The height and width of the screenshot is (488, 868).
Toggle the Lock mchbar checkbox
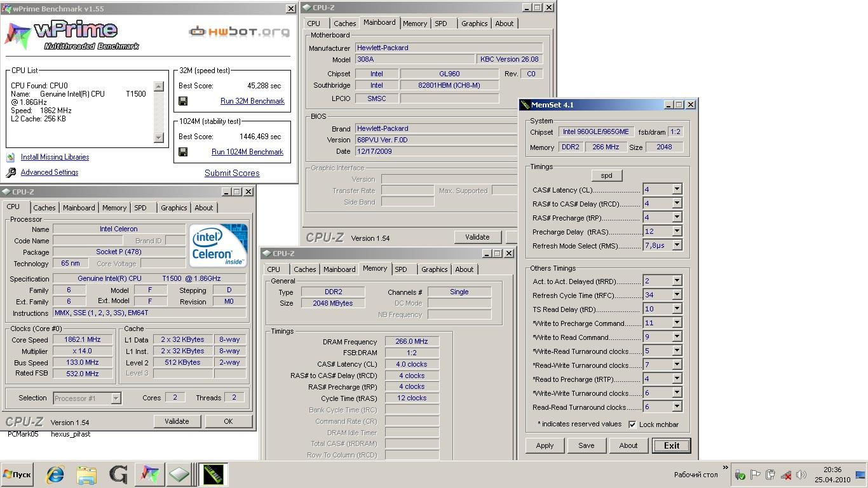pyautogui.click(x=632, y=424)
